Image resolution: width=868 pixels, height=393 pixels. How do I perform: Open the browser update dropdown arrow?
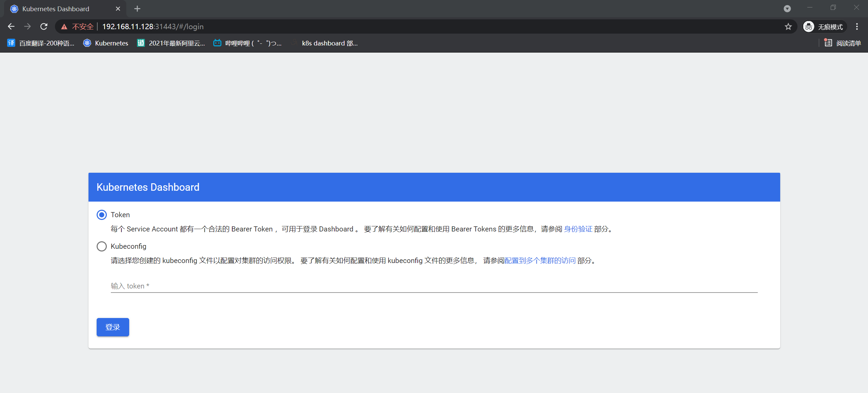tap(787, 8)
